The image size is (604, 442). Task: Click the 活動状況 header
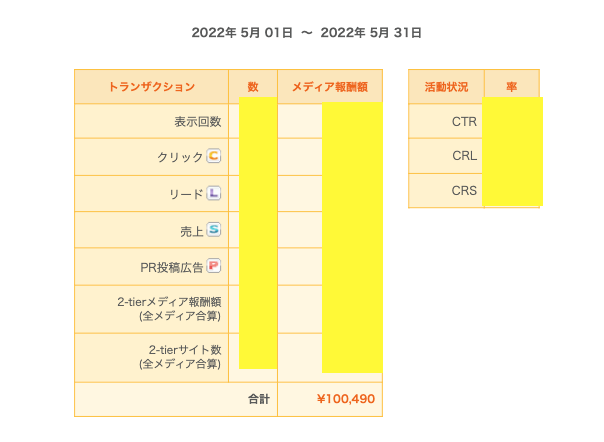click(x=446, y=87)
